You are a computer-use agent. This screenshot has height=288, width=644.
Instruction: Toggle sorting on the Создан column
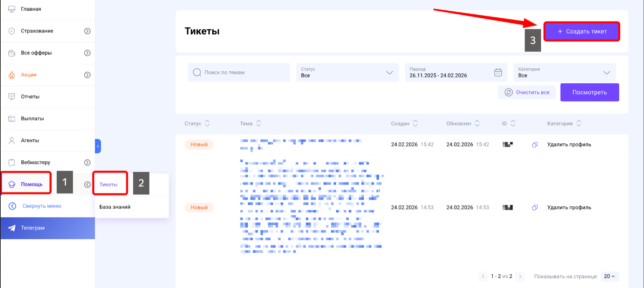415,124
